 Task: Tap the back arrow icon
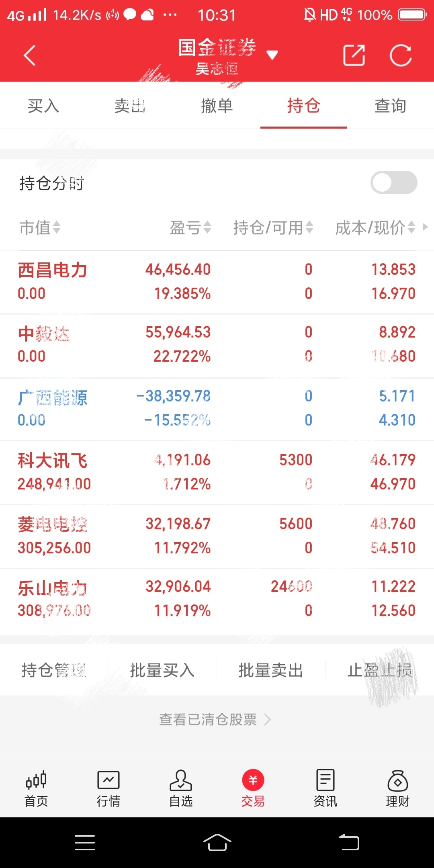coord(30,55)
